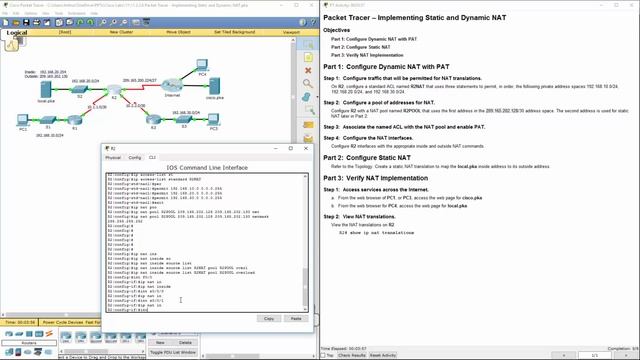Switch to the Physical tab in R2 window
The width and height of the screenshot is (640, 360).
[x=113, y=158]
